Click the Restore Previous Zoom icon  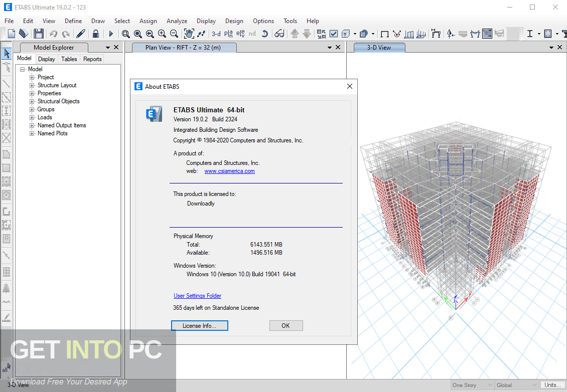pos(150,34)
